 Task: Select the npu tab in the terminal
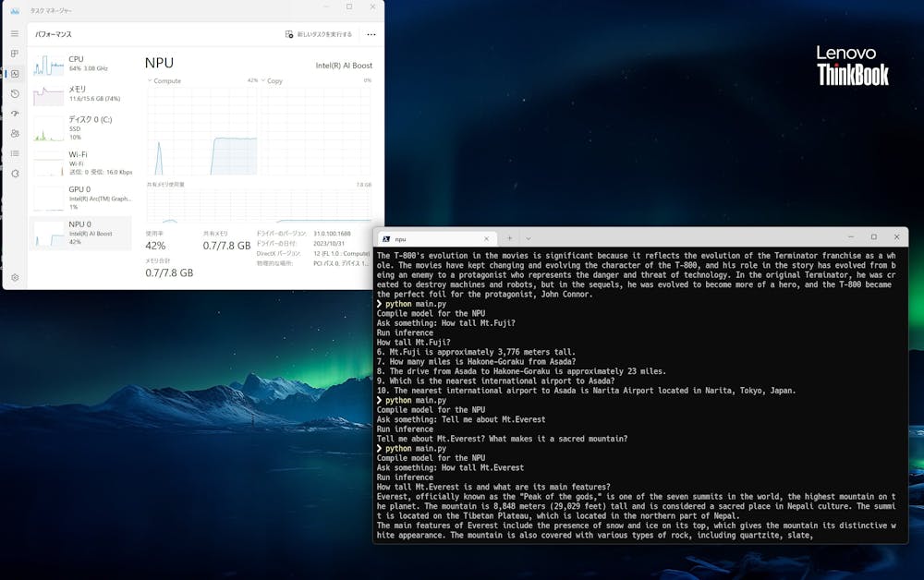(436, 239)
